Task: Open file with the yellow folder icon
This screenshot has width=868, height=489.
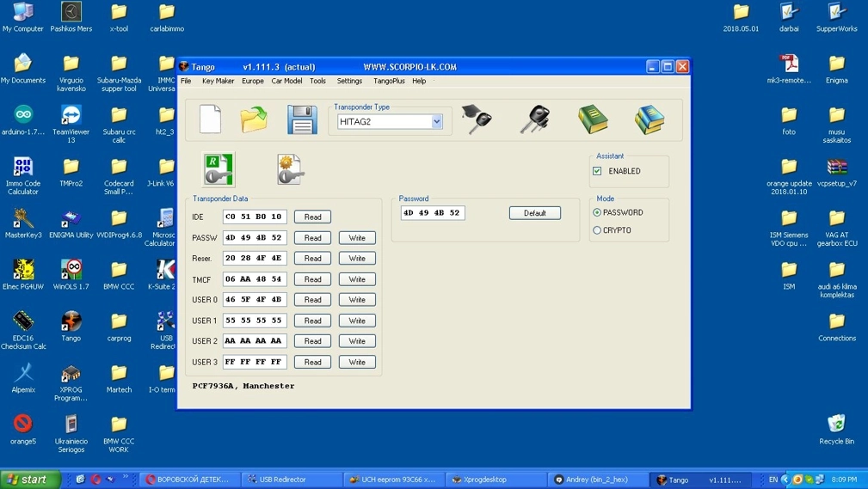Action: click(254, 119)
